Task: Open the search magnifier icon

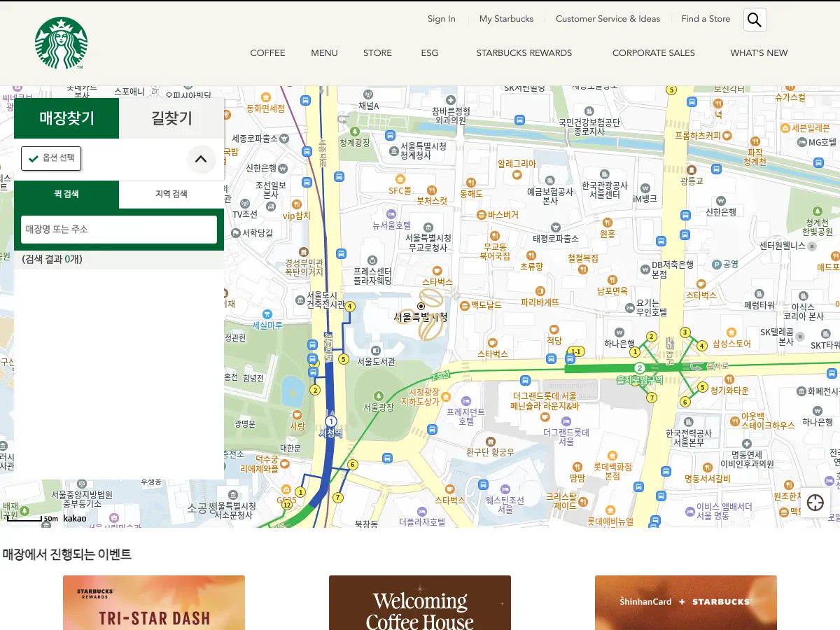Action: [x=755, y=20]
